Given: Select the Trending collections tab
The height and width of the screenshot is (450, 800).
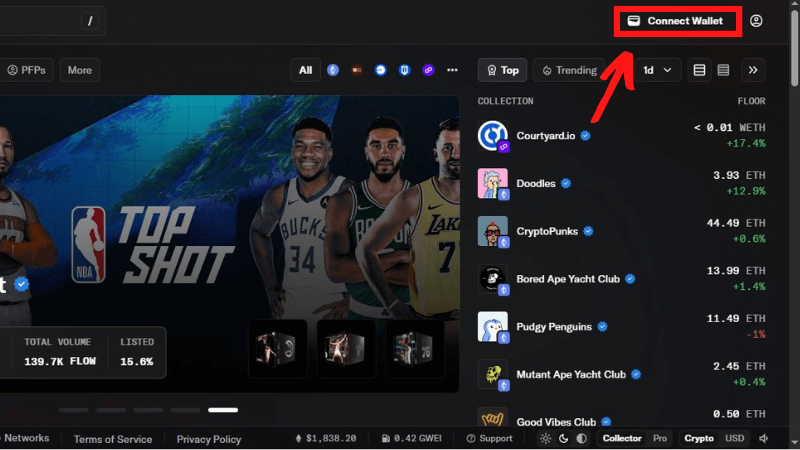Looking at the screenshot, I should point(569,70).
